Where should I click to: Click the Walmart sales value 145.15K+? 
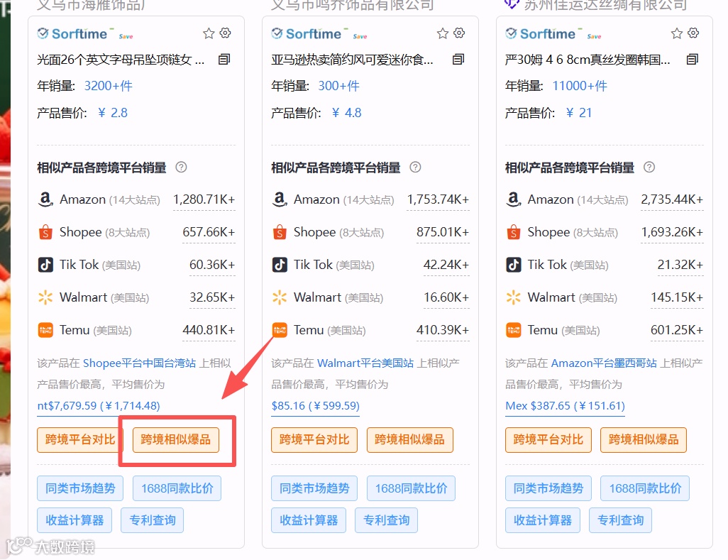coord(677,297)
